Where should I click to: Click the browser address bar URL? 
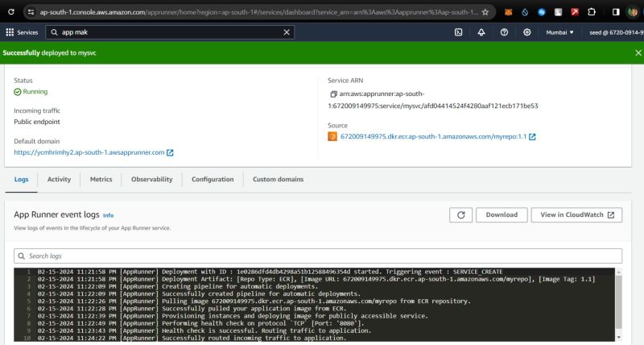tap(258, 12)
